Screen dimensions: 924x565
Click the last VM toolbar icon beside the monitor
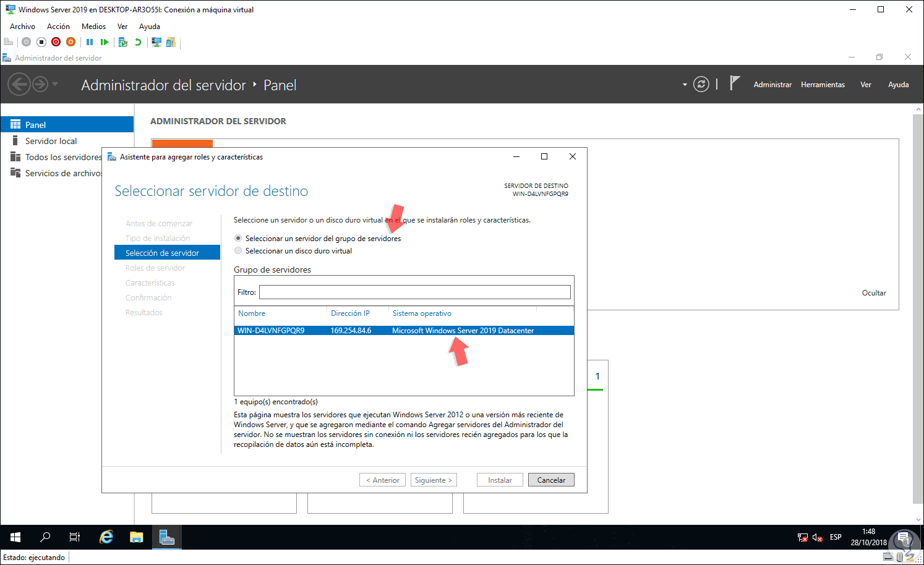(171, 42)
